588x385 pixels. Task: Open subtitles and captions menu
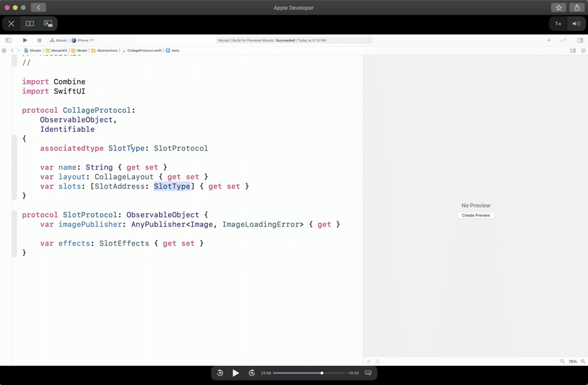coord(368,373)
